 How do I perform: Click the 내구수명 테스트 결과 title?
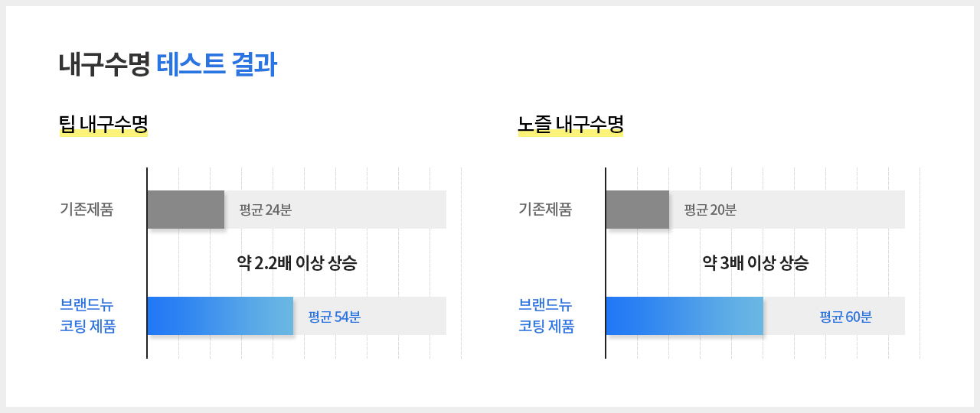[x=168, y=65]
